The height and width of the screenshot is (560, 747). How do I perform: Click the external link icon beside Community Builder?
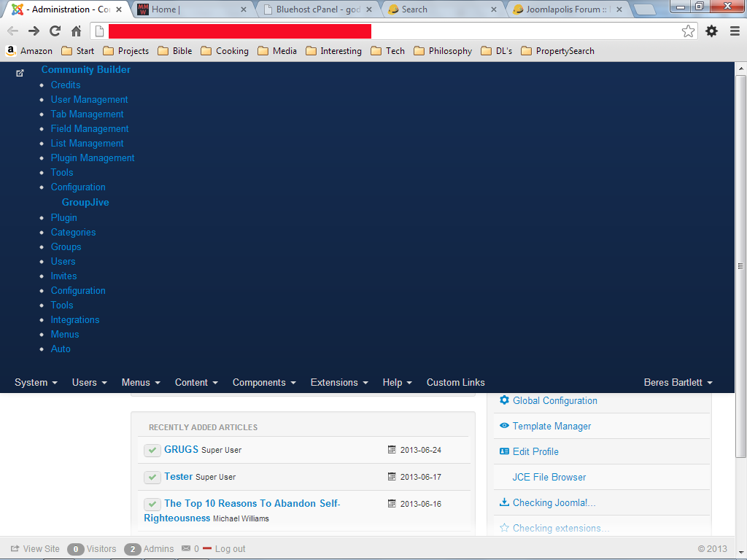20,73
